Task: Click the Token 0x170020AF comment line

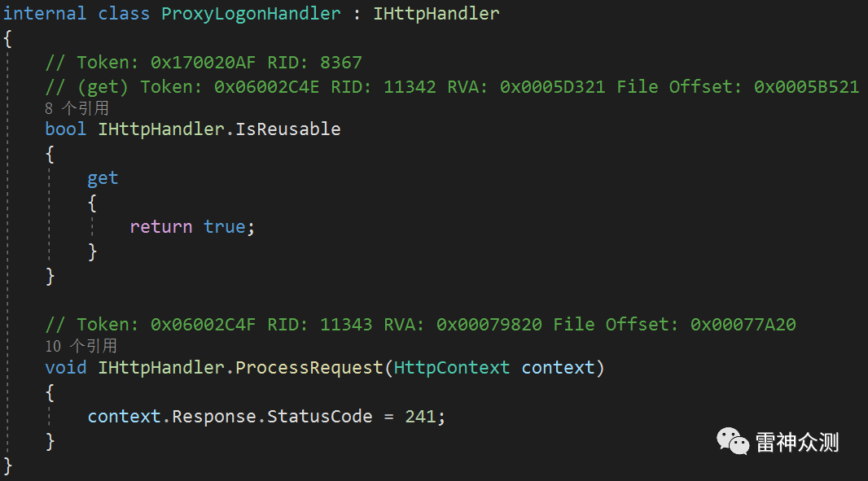Action: (204, 63)
